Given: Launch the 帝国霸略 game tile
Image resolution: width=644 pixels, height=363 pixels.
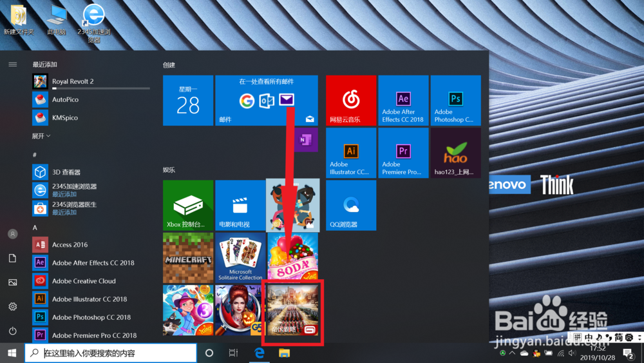Looking at the screenshot, I should (293, 310).
